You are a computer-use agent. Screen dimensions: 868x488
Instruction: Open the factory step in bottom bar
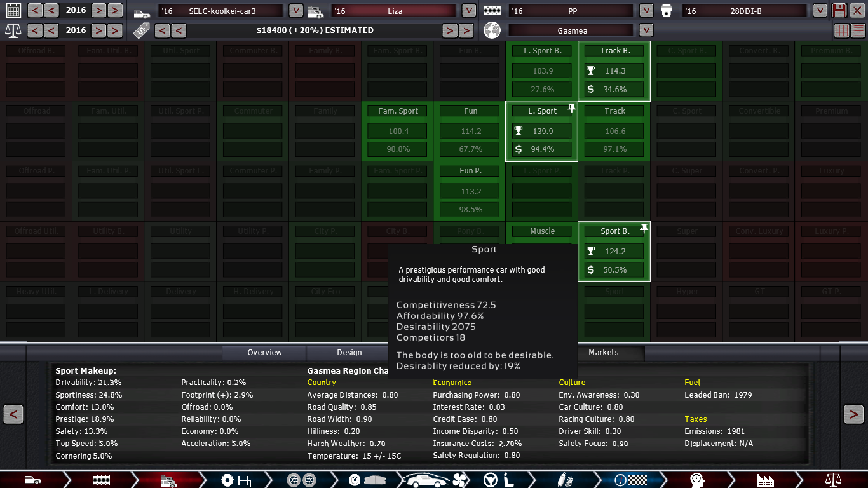(x=765, y=480)
